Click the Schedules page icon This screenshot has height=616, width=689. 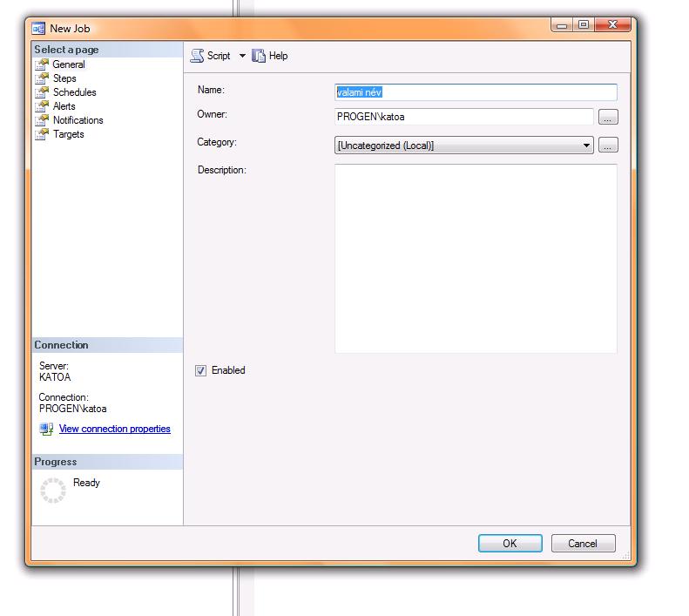pyautogui.click(x=42, y=92)
